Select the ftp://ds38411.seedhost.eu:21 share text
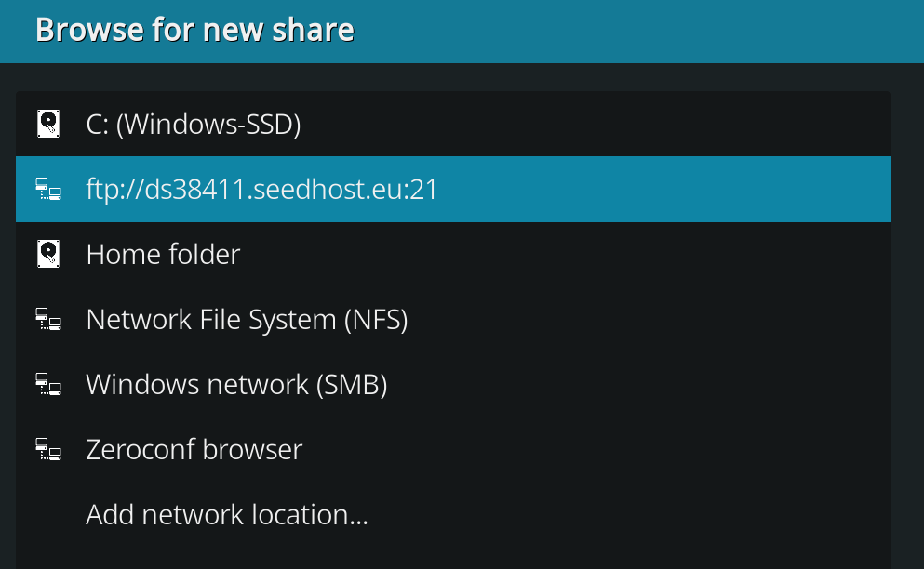924x569 pixels. tap(261, 190)
